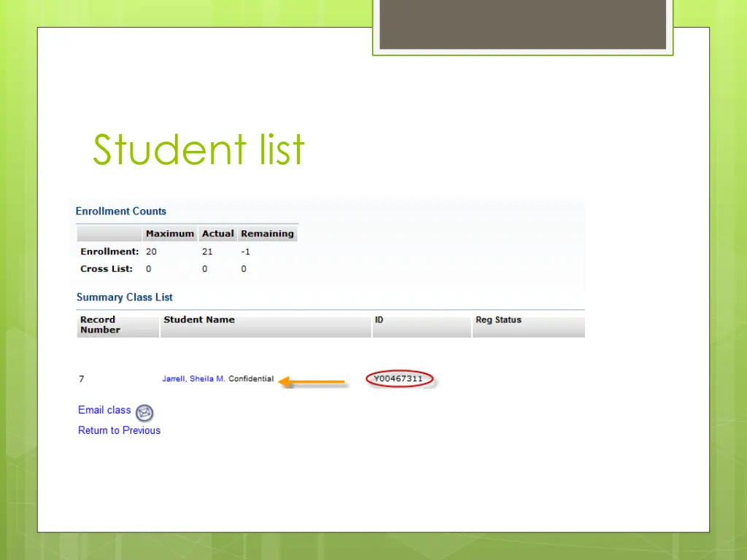Viewport: 747px width, 560px height.
Task: Click the Return to Previous link
Action: click(x=119, y=430)
